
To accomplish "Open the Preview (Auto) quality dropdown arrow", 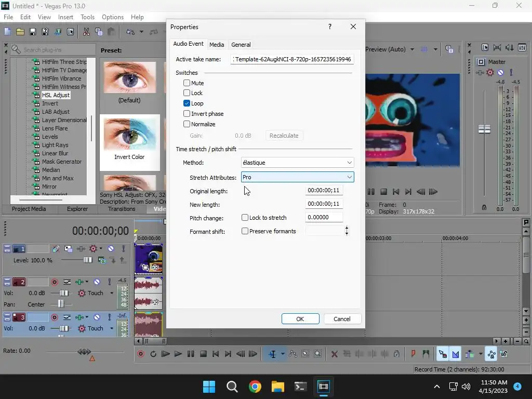I will [412, 49].
